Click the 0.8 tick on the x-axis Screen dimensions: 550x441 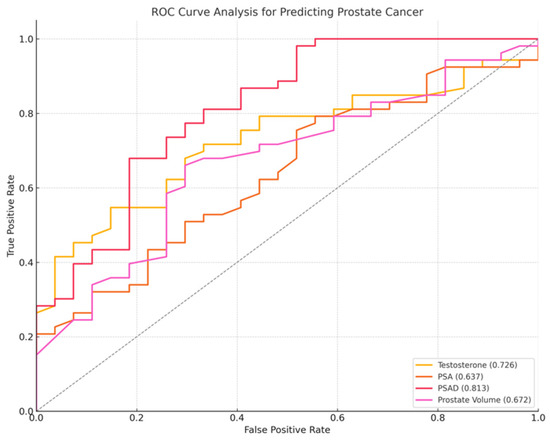pos(437,418)
